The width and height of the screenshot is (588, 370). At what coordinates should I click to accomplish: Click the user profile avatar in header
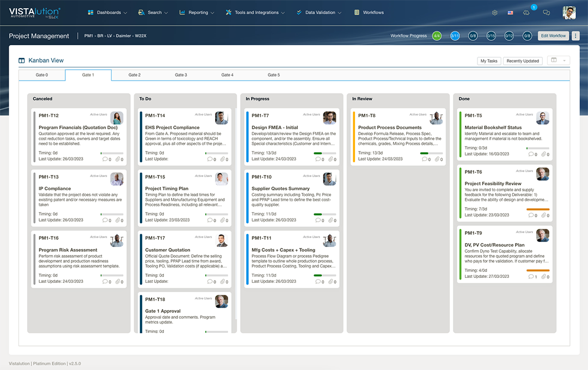point(569,13)
